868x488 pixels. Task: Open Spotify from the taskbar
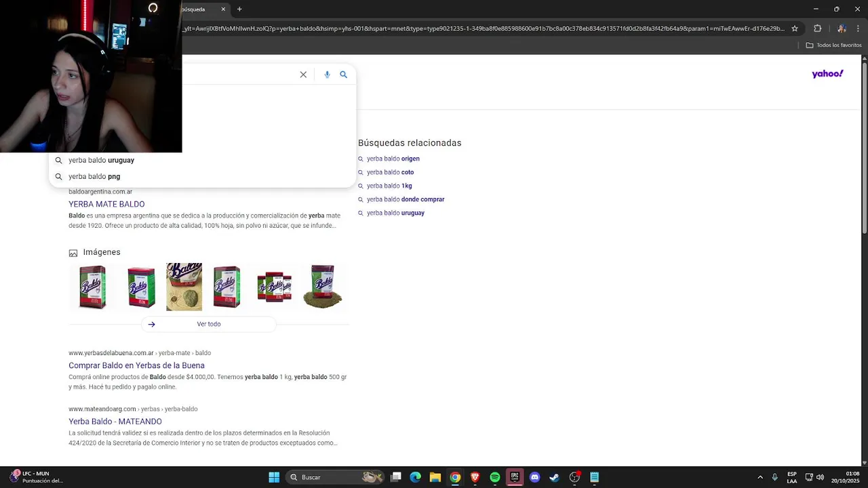coord(495,477)
